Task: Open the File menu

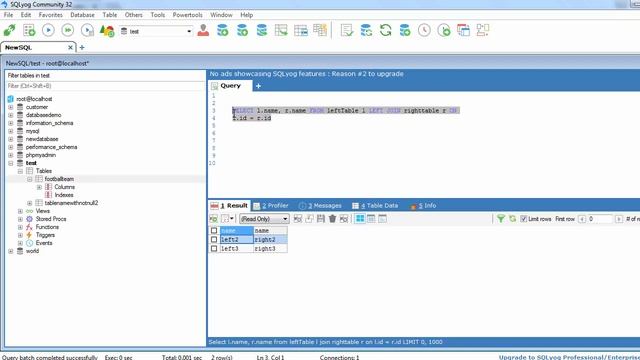Action: click(x=8, y=15)
